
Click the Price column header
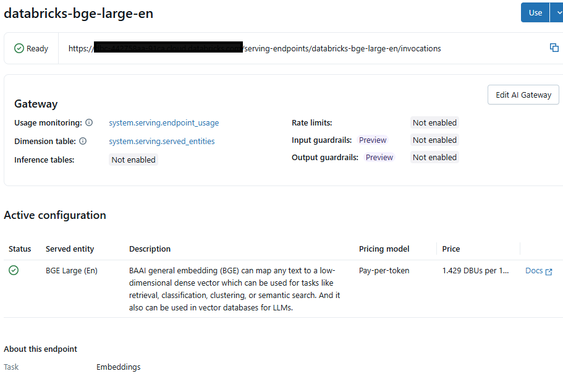pyautogui.click(x=451, y=249)
